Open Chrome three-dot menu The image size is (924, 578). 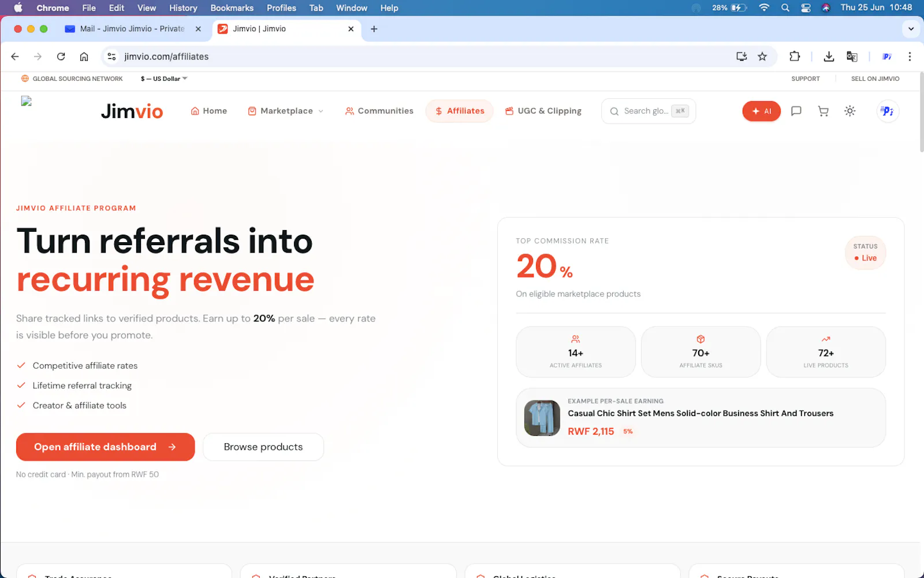pos(910,57)
